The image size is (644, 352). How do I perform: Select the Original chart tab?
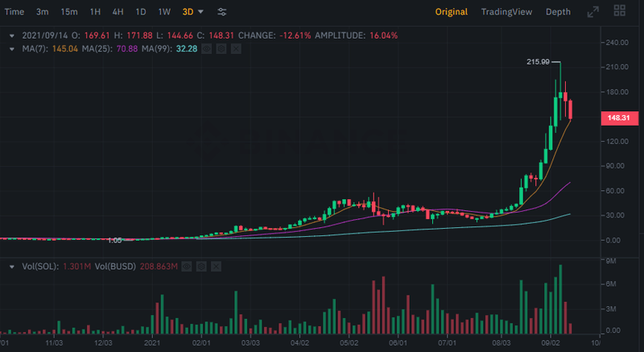(452, 12)
